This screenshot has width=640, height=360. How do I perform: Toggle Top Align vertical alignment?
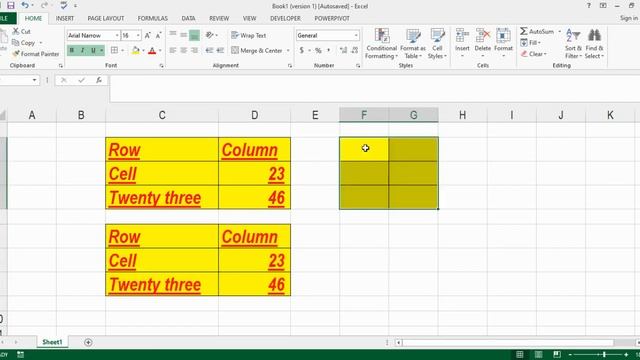coord(173,35)
